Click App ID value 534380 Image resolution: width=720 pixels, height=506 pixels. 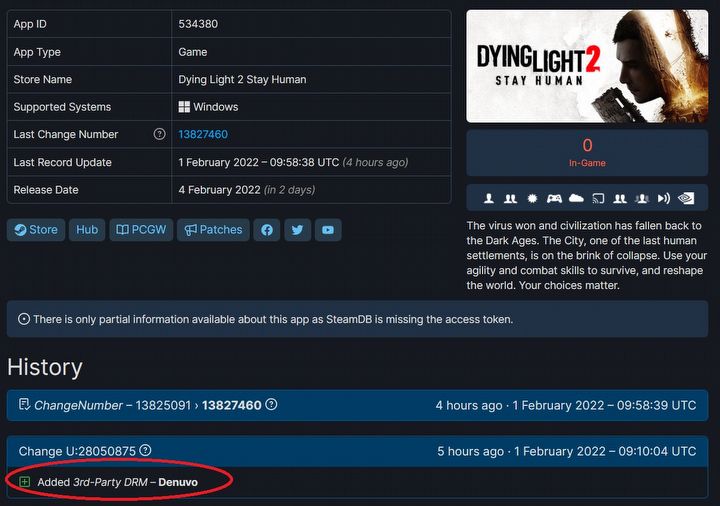point(198,24)
